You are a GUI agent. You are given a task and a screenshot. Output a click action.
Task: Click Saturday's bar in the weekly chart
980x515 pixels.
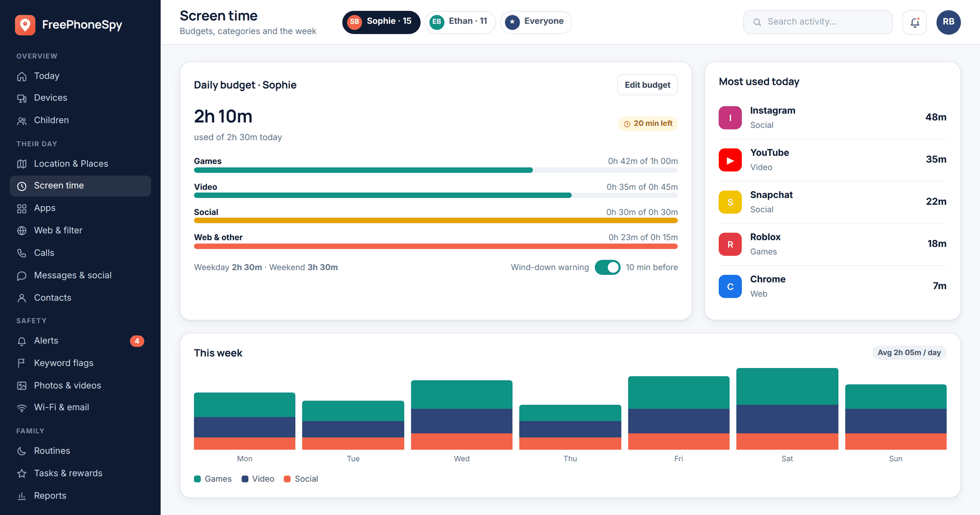click(x=787, y=409)
